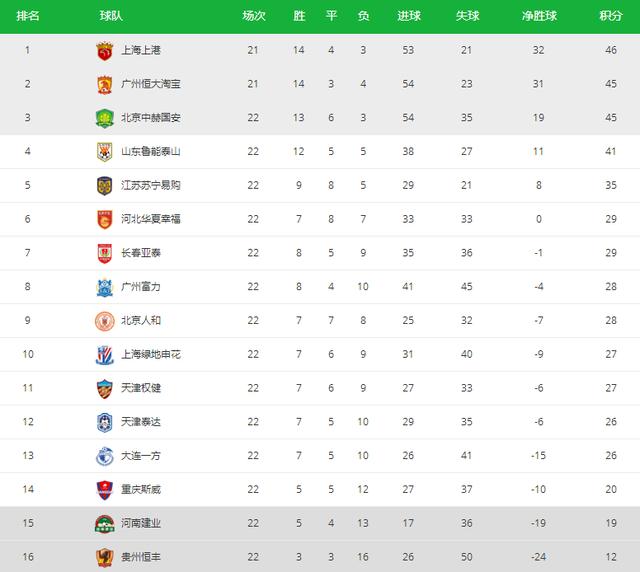Open the 长春亚泰 team name link
640x572 pixels.
[141, 253]
